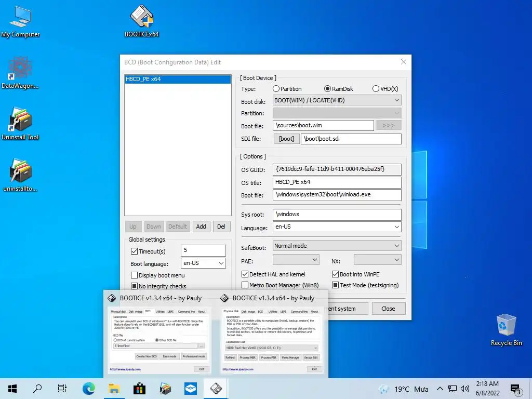This screenshot has width=532, height=399.
Task: Open the weather widget showing 19°C
Action: [x=404, y=389]
